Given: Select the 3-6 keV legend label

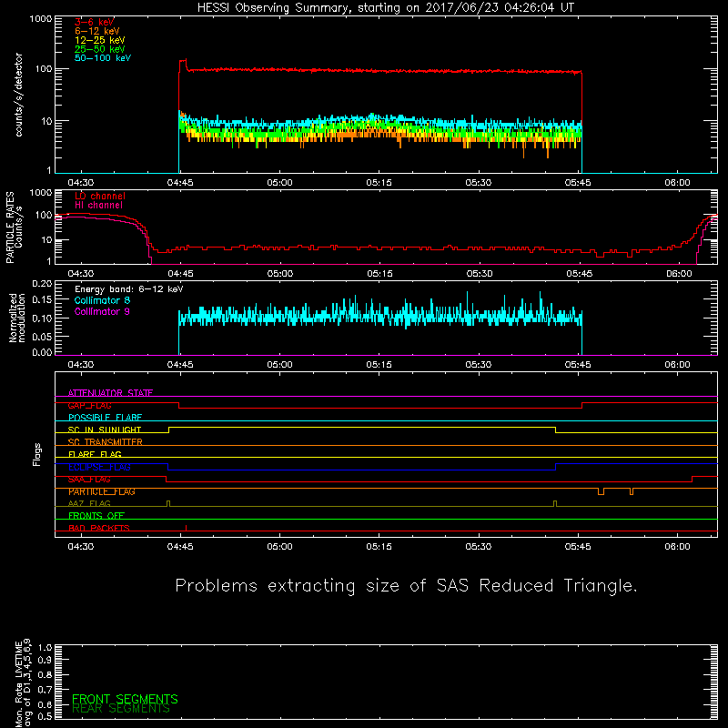Looking at the screenshot, I should (95, 22).
